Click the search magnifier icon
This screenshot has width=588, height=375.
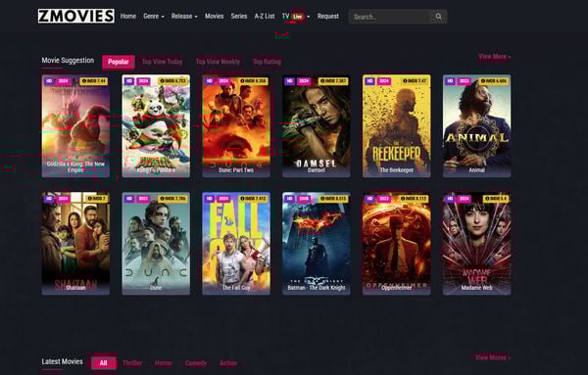pyautogui.click(x=438, y=17)
